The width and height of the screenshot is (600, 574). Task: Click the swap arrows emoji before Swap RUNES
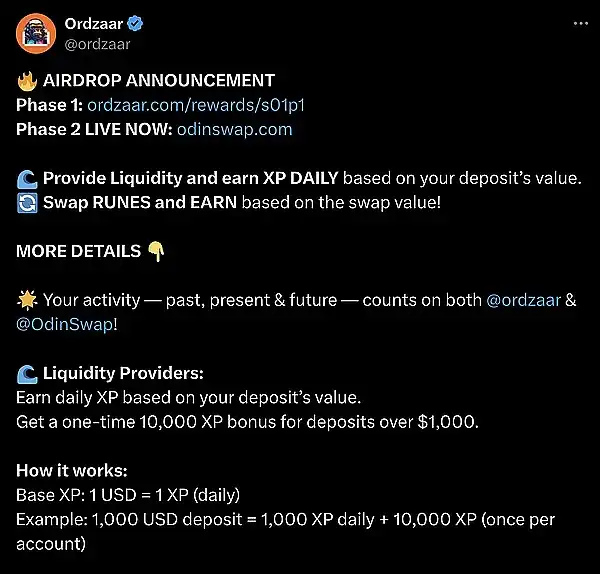coord(27,203)
